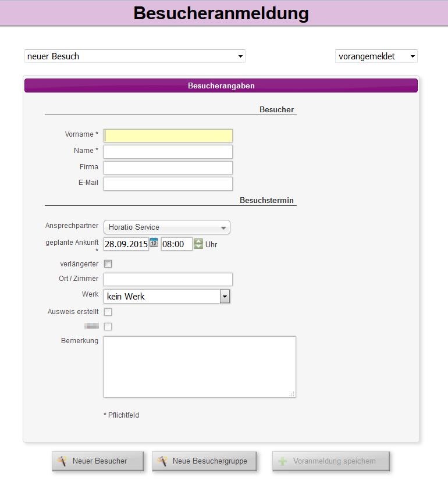
Task: Select the E-Mail input field
Action: (x=168, y=183)
